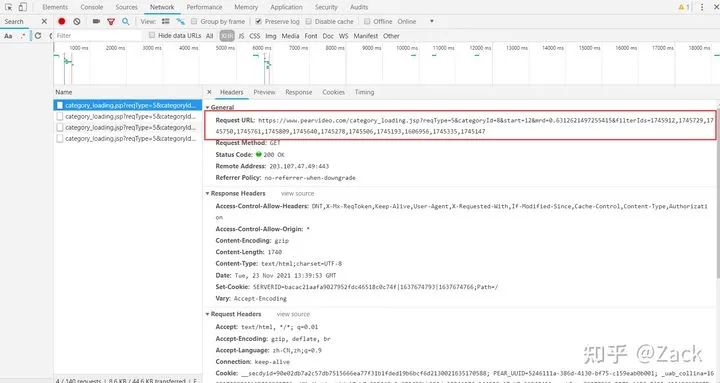Click view source beside Response Headers
720x383 pixels.
coord(298,194)
